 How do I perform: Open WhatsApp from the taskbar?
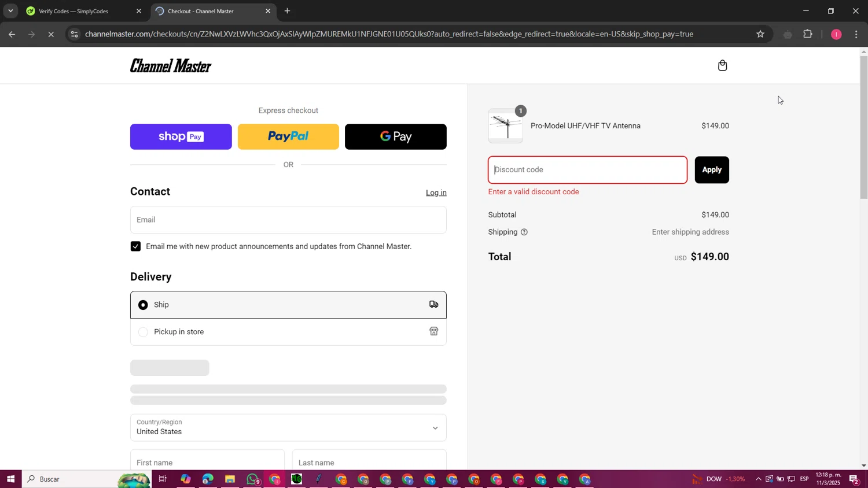(252, 479)
